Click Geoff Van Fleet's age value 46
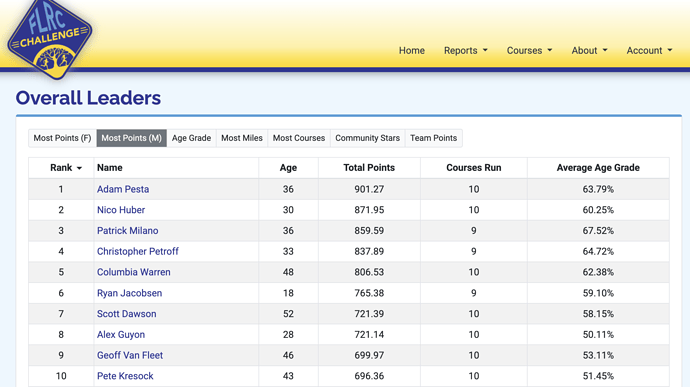This screenshot has height=387, width=690. click(x=288, y=355)
